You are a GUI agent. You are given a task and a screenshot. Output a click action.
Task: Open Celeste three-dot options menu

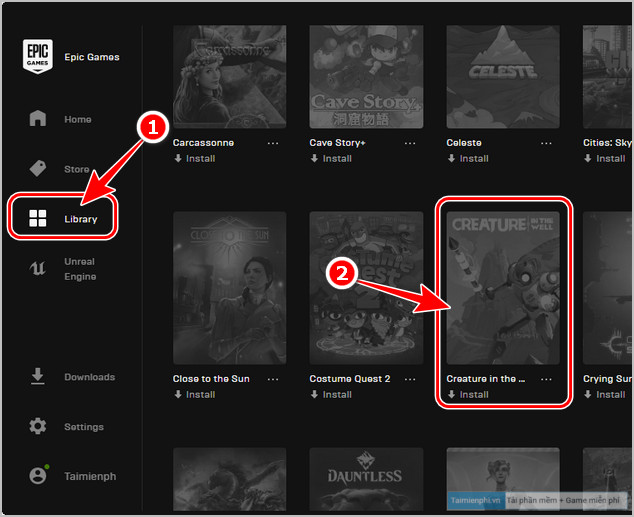(546, 143)
